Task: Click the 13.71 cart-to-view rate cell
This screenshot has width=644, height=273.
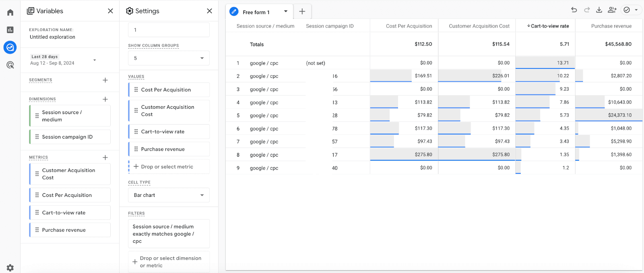Action: [x=545, y=63]
